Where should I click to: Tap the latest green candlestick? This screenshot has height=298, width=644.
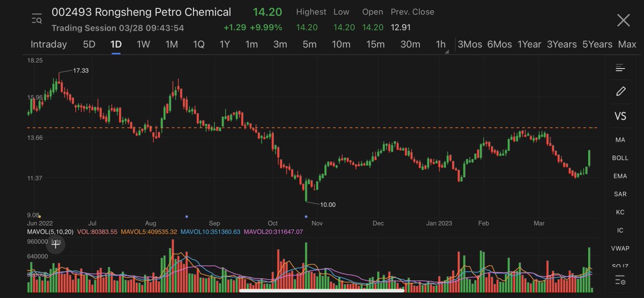pyautogui.click(x=589, y=158)
